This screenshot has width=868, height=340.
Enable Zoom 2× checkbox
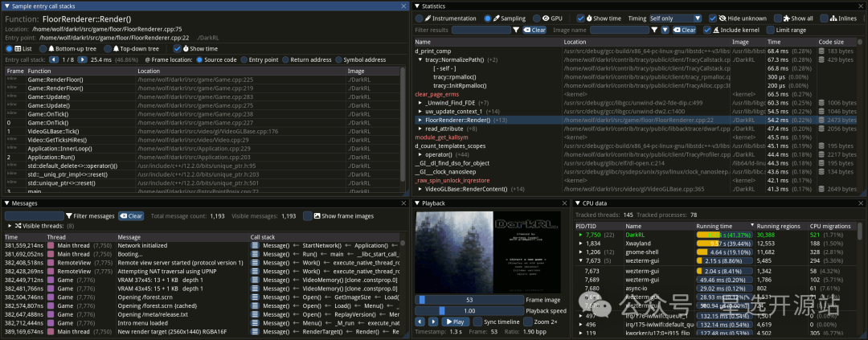[527, 322]
